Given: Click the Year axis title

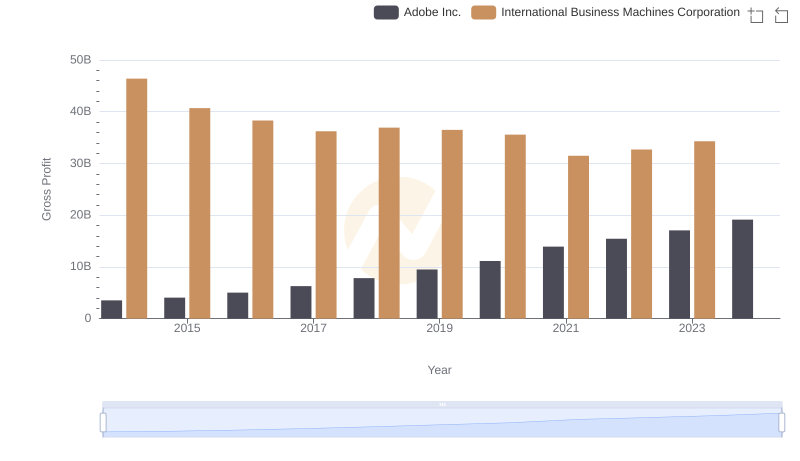Looking at the screenshot, I should (439, 370).
